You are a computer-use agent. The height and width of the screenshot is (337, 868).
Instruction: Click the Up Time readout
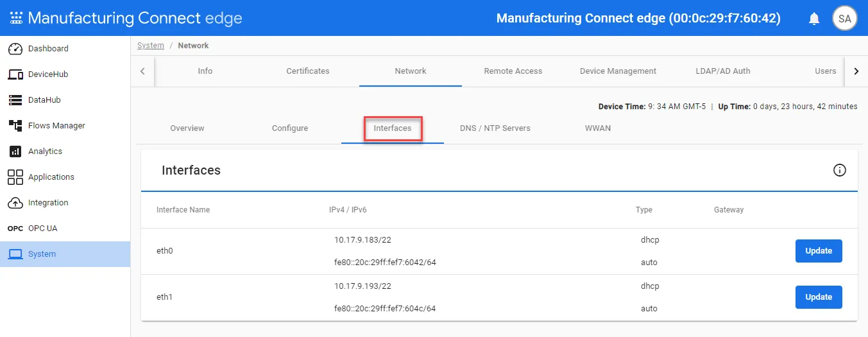[788, 107]
